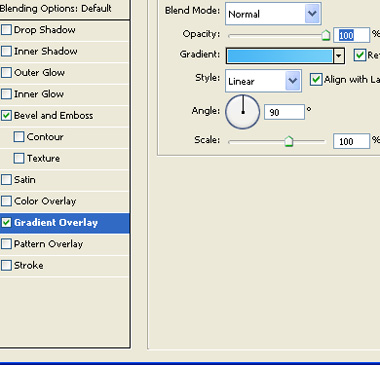This screenshot has height=365, width=380.
Task: Click the blue gradient preview swatch
Action: point(280,56)
